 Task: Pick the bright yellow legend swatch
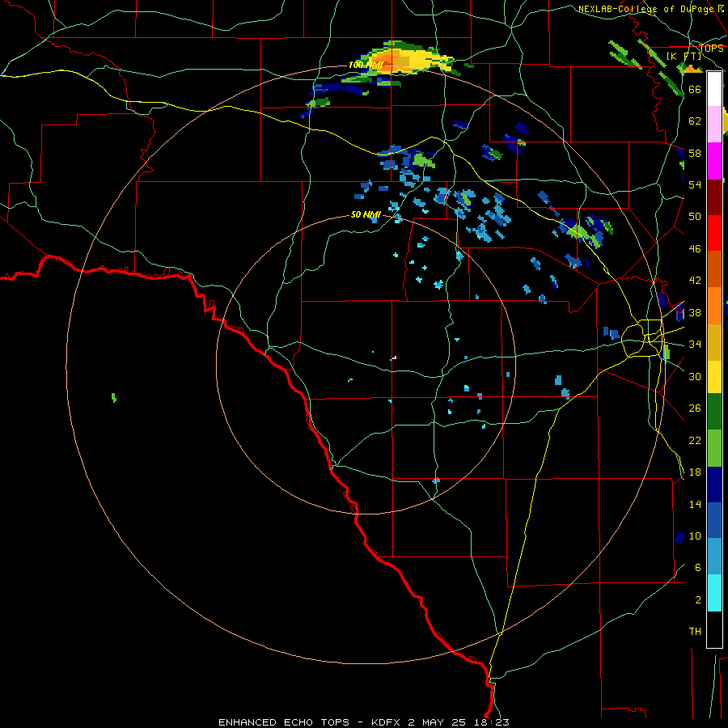click(x=714, y=377)
